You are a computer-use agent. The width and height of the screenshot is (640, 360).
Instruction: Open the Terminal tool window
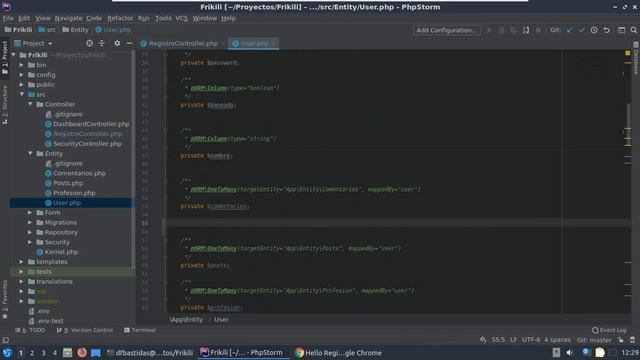[x=140, y=330]
